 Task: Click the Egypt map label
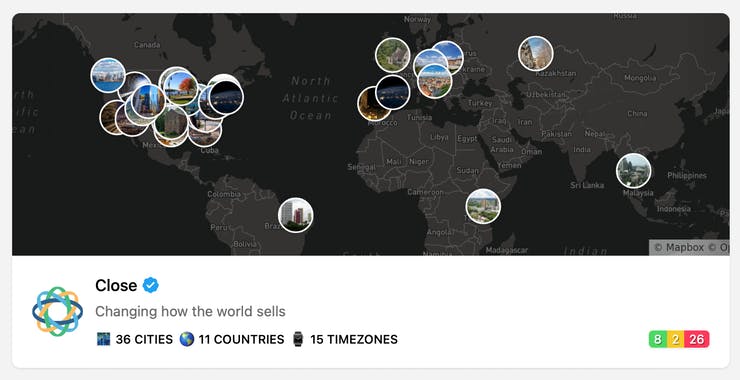click(x=467, y=139)
